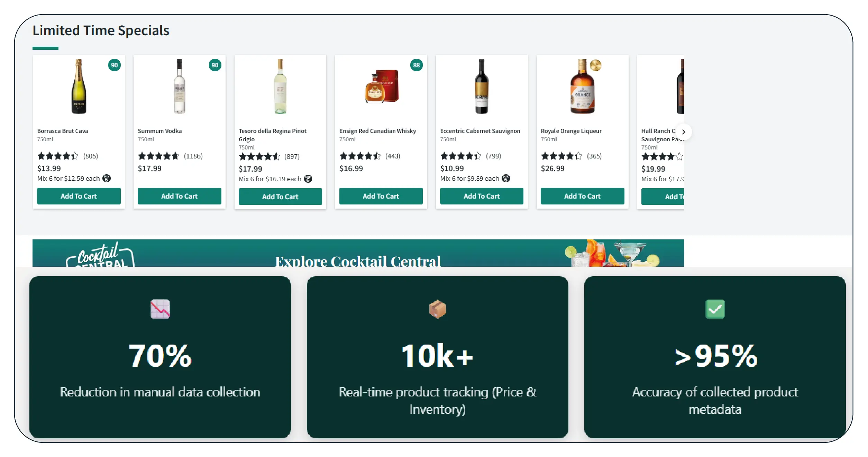Click the 88 score badge on Ensign Red Whisky
The image size is (868, 457).
pyautogui.click(x=416, y=65)
